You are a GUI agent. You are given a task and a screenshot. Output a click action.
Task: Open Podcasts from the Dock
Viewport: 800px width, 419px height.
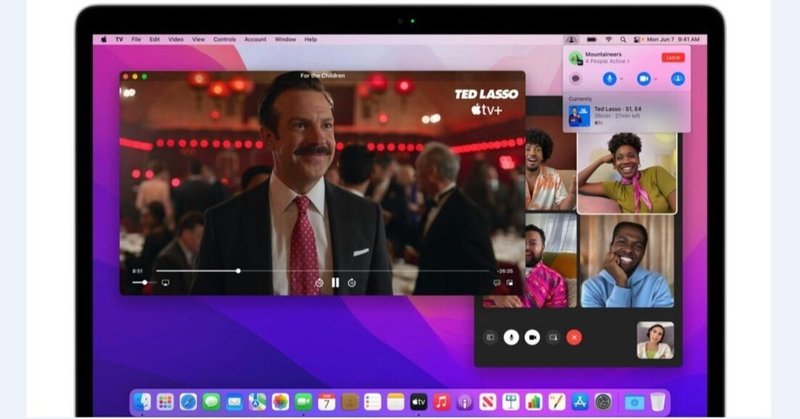tap(464, 402)
